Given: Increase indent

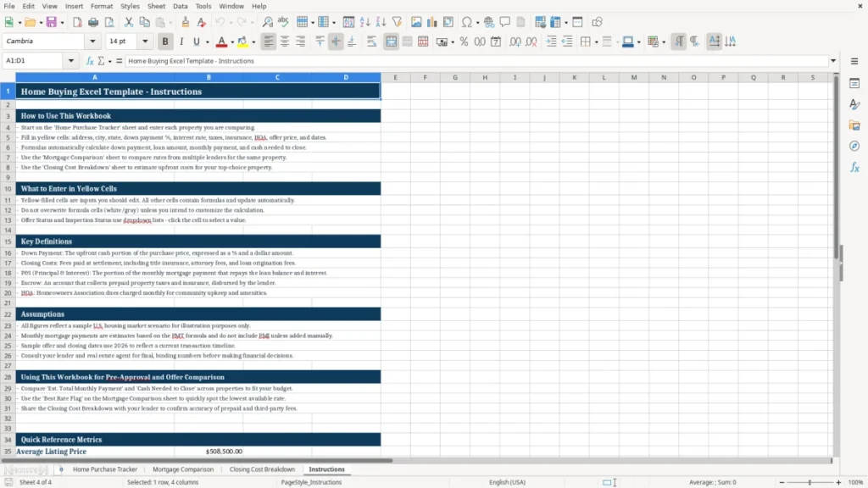Looking at the screenshot, I should [x=551, y=42].
